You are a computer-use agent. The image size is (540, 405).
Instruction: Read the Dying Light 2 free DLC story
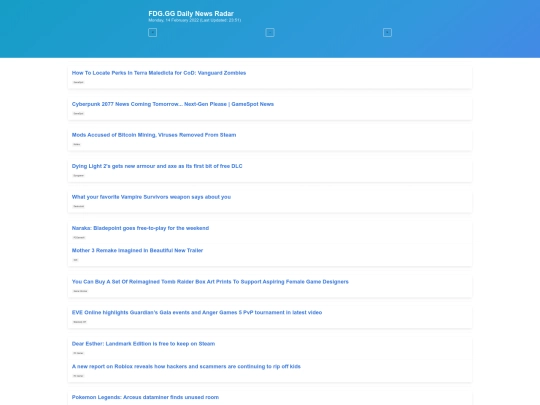[157, 166]
